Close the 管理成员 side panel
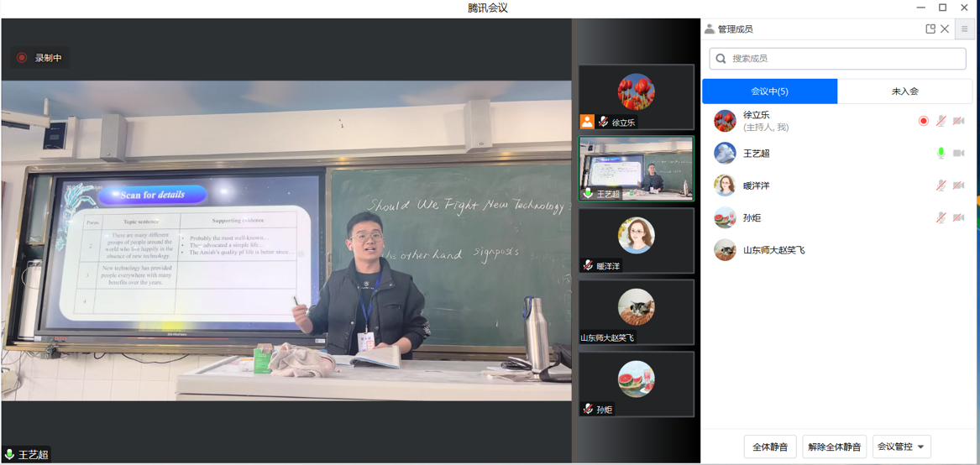This screenshot has height=465, width=980. [945, 29]
